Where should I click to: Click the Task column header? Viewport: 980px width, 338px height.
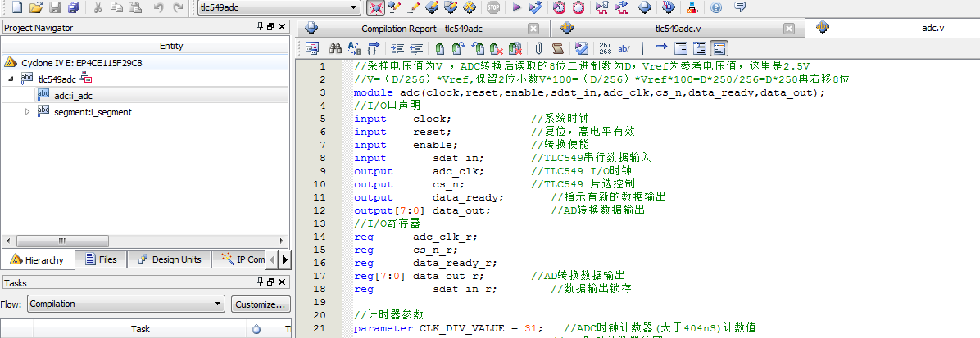pos(140,329)
